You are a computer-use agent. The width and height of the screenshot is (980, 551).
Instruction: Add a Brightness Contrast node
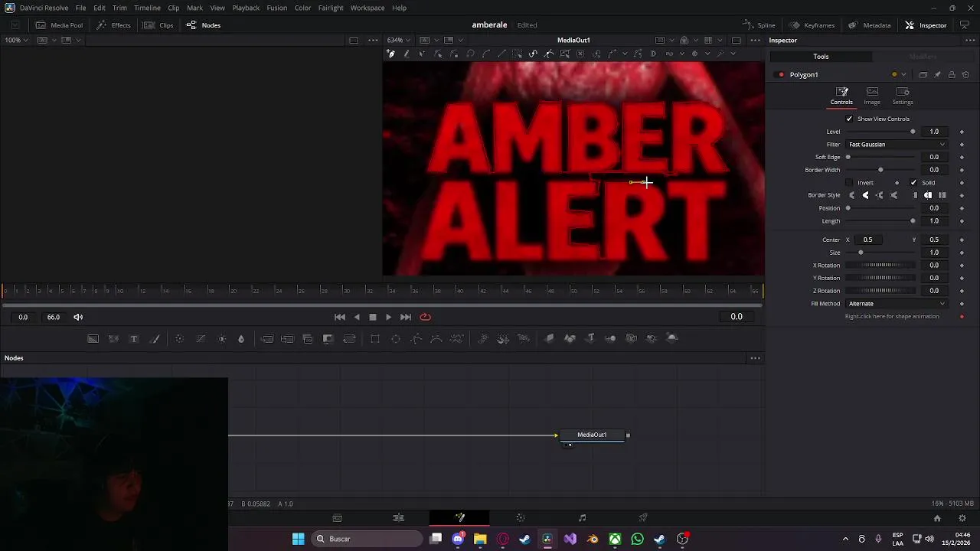click(x=222, y=338)
